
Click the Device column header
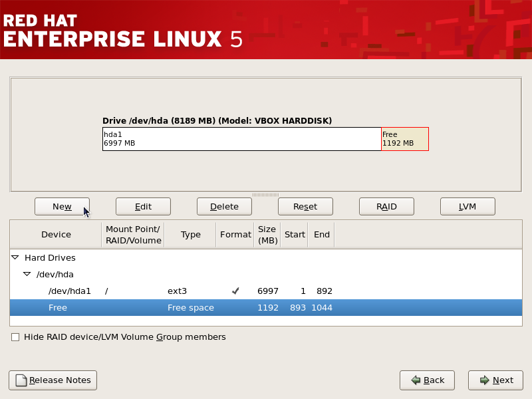pos(56,235)
